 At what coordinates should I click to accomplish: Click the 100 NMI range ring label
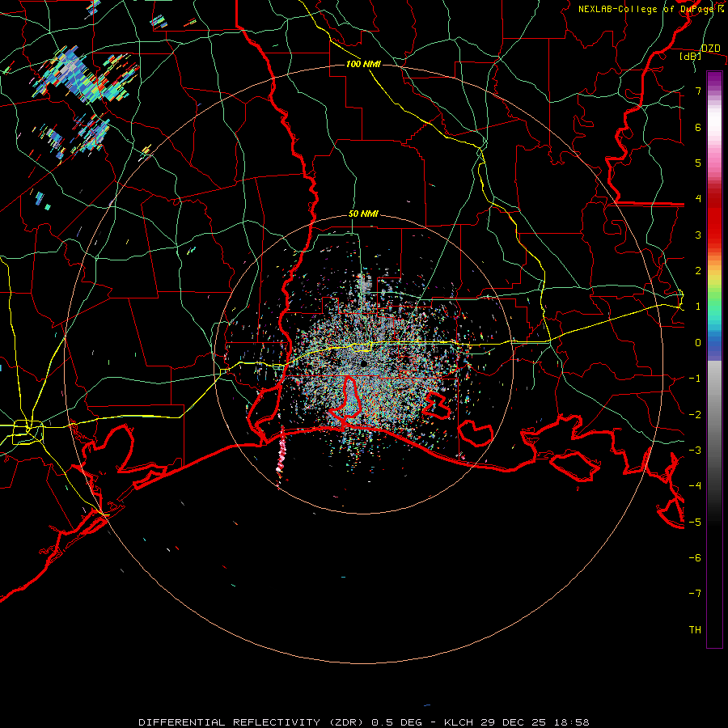pos(363,64)
